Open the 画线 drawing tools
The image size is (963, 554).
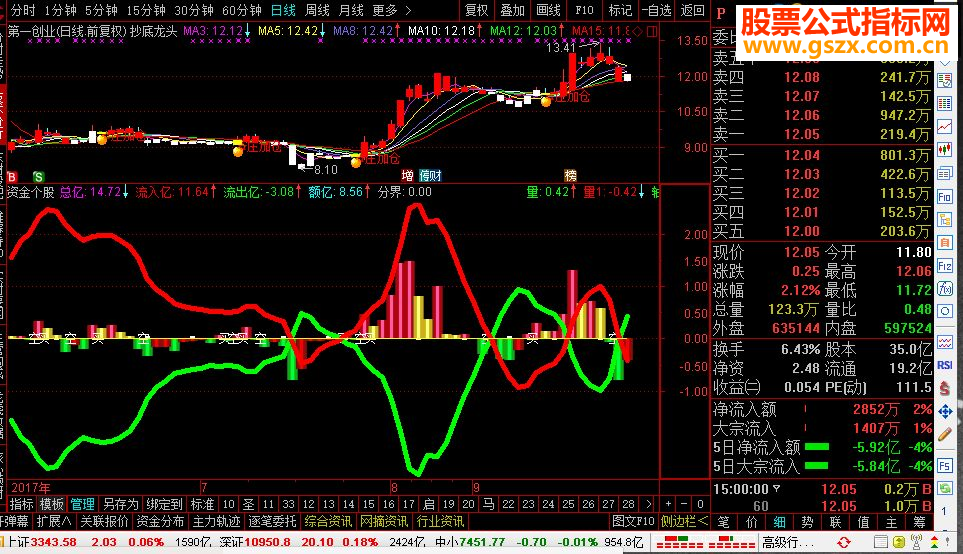tap(548, 10)
